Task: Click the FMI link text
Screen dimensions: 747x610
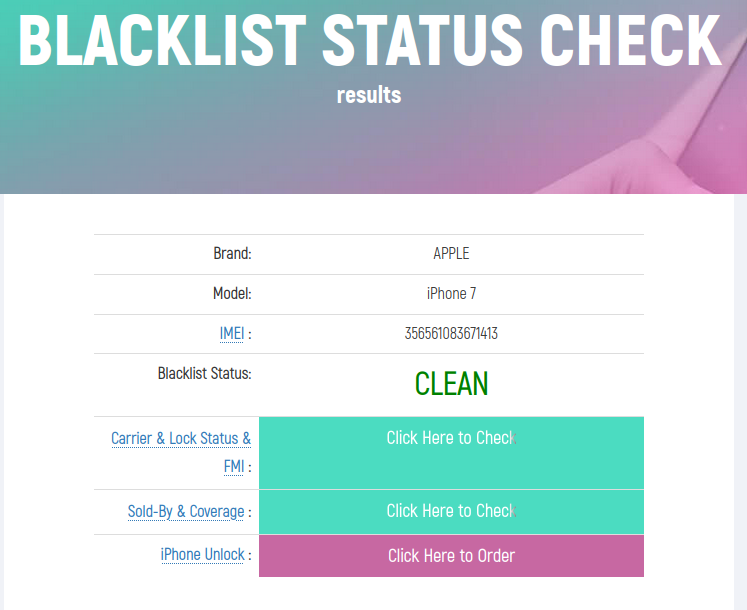Action: (x=233, y=467)
